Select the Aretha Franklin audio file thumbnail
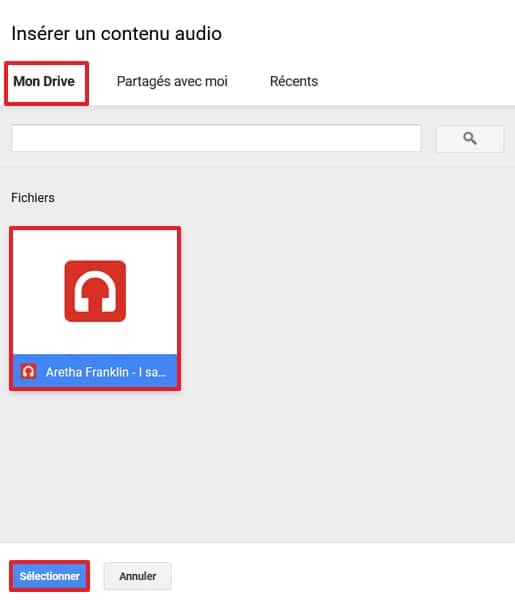This screenshot has height=600, width=515. tap(95, 308)
